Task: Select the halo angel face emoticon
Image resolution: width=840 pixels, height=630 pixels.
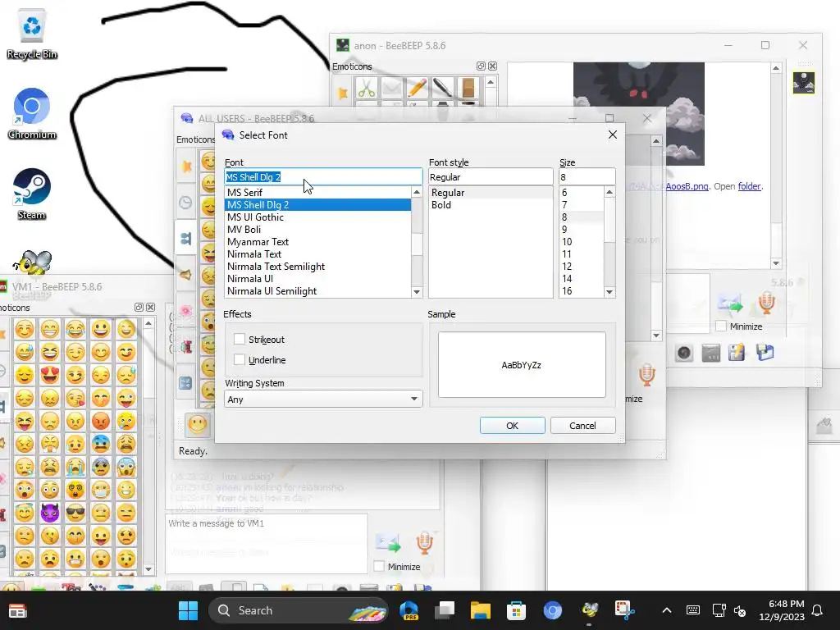Action: click(x=24, y=513)
